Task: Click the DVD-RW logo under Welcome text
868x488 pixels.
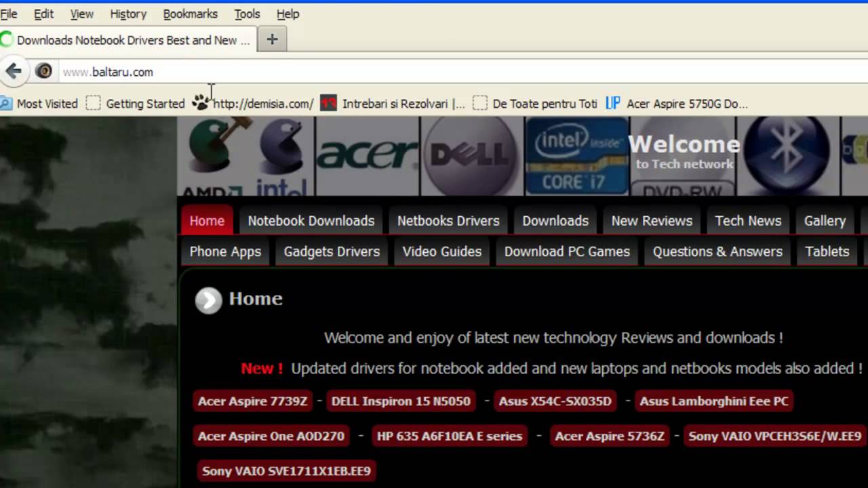Action: click(x=683, y=190)
